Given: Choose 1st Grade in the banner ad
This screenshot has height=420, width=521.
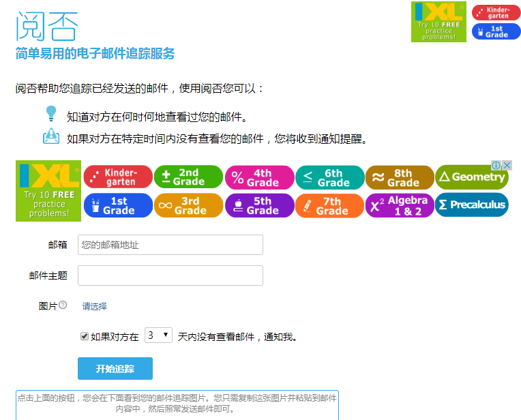Looking at the screenshot, I should 118,205.
